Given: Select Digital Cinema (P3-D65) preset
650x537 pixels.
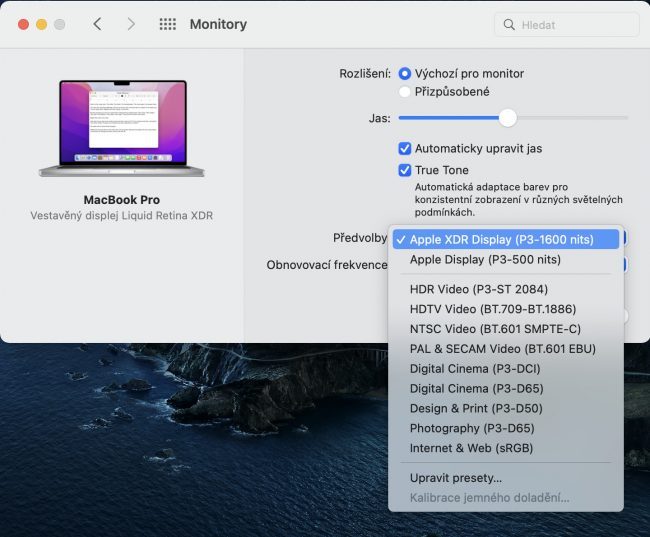Looking at the screenshot, I should pos(506,389).
